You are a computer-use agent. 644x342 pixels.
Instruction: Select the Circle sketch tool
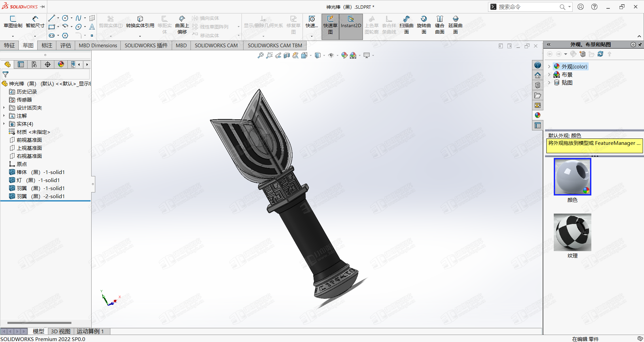point(65,18)
